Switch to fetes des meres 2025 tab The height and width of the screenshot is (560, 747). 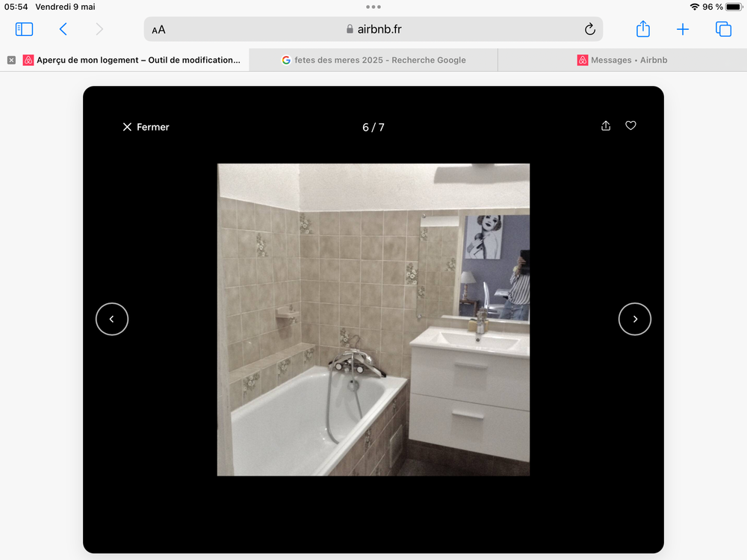click(373, 60)
